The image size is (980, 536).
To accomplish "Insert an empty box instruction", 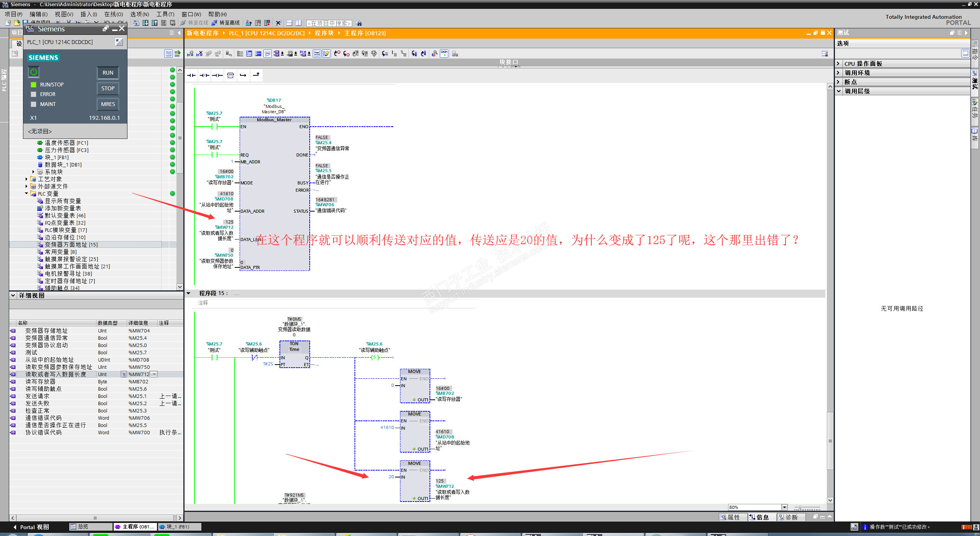I will (x=230, y=75).
